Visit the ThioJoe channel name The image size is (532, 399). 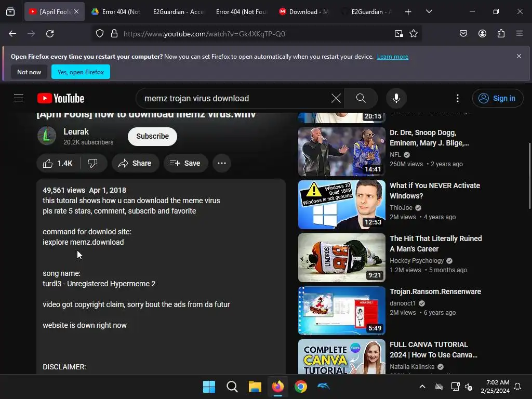(401, 208)
